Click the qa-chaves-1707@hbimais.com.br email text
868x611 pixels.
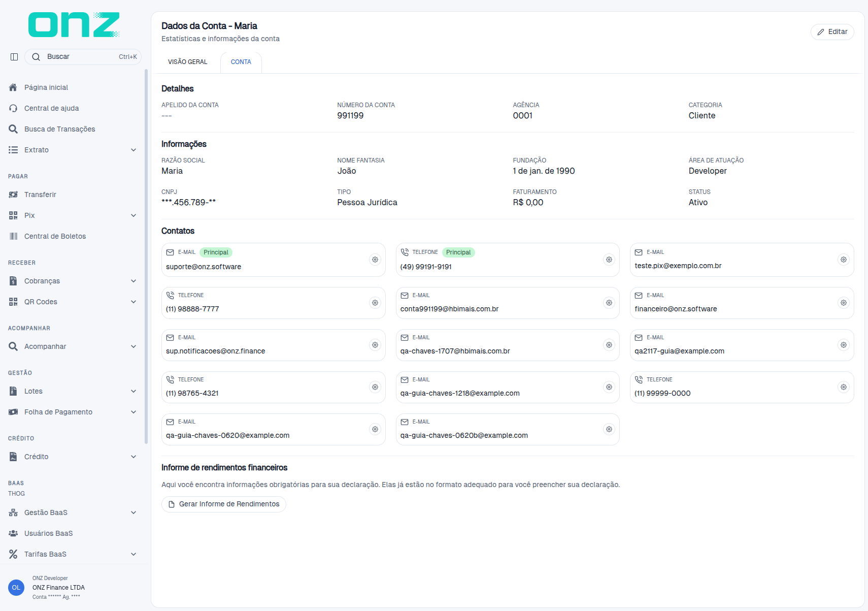(x=455, y=351)
